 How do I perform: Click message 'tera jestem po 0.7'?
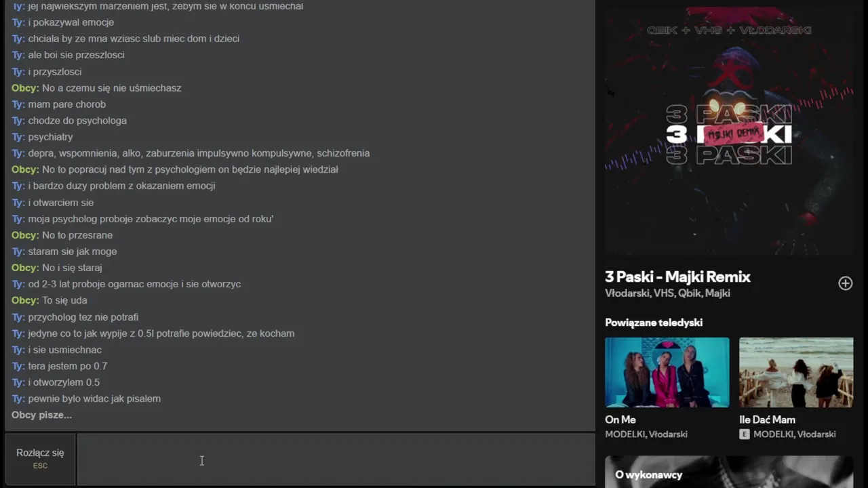(60, 366)
